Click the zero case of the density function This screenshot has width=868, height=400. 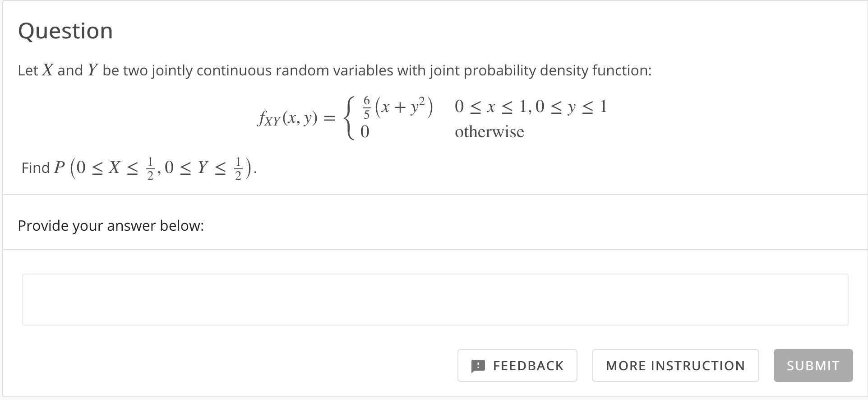(x=364, y=131)
